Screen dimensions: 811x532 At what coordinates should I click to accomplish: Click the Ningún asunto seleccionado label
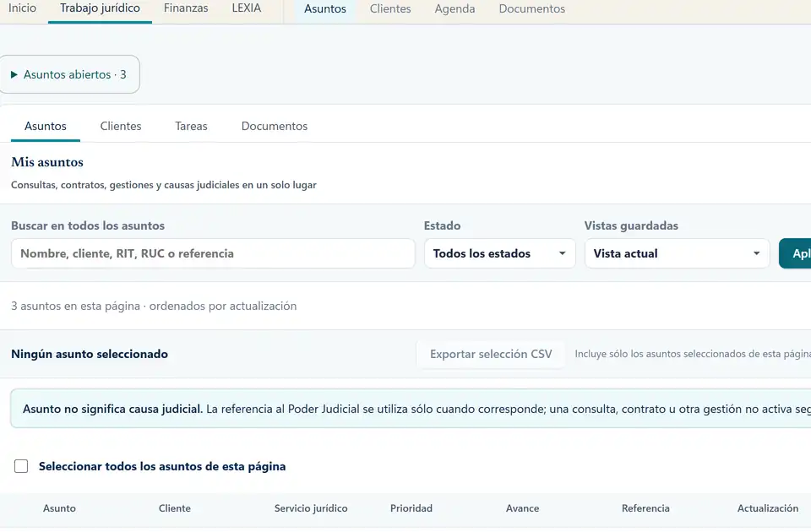click(90, 354)
